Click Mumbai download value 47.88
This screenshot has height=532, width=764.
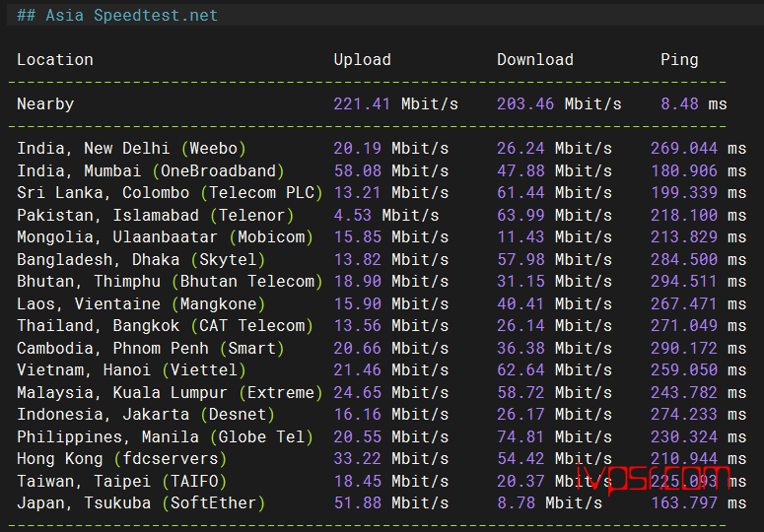pos(521,170)
